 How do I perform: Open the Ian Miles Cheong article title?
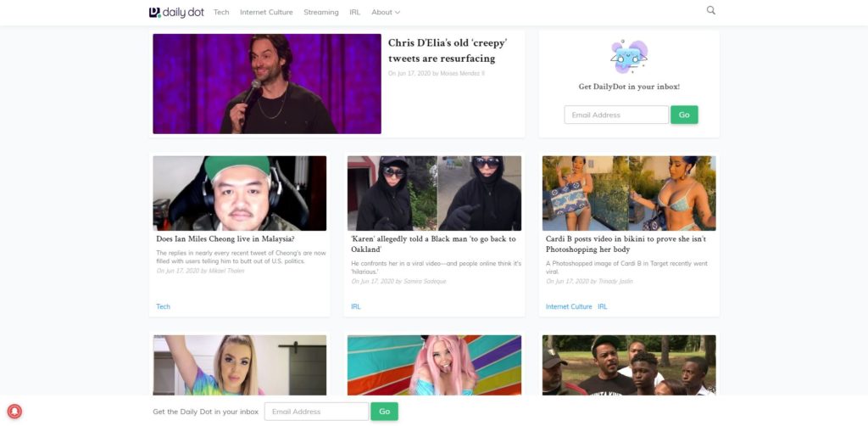pos(225,239)
